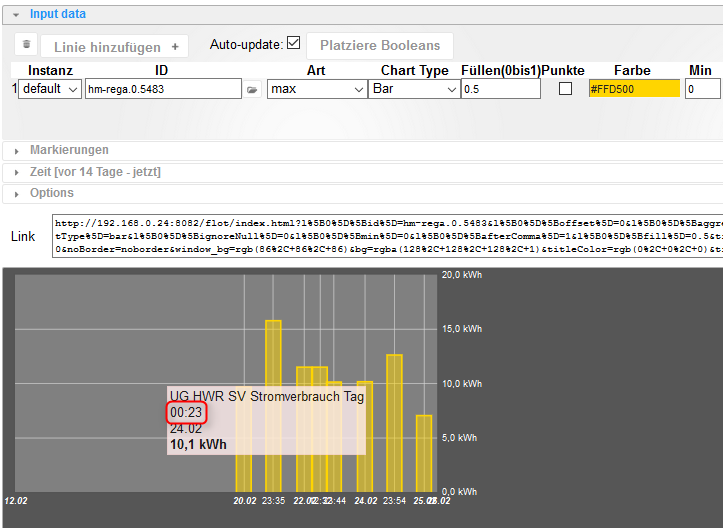
Task: Enable the Punkte checkbox
Action: pos(565,89)
